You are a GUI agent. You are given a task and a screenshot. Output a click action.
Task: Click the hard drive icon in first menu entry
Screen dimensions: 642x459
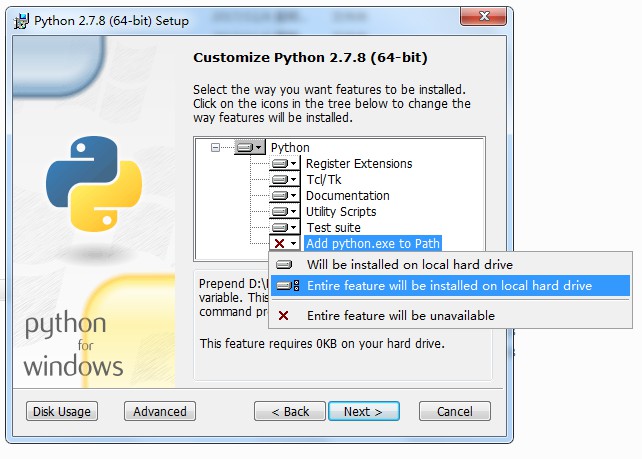(x=284, y=265)
